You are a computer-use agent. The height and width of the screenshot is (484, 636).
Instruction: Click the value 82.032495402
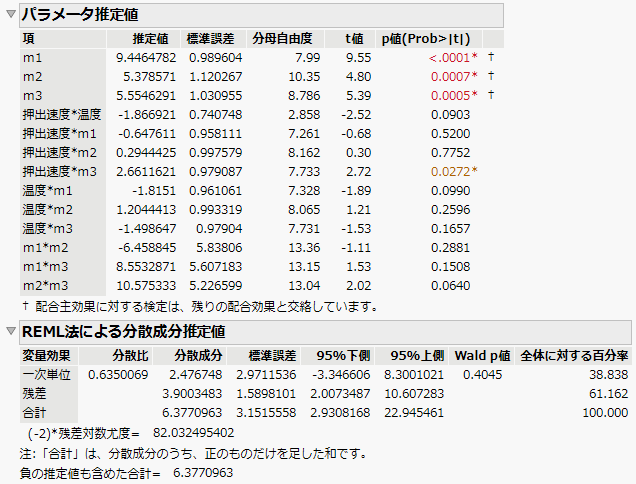[x=193, y=433]
